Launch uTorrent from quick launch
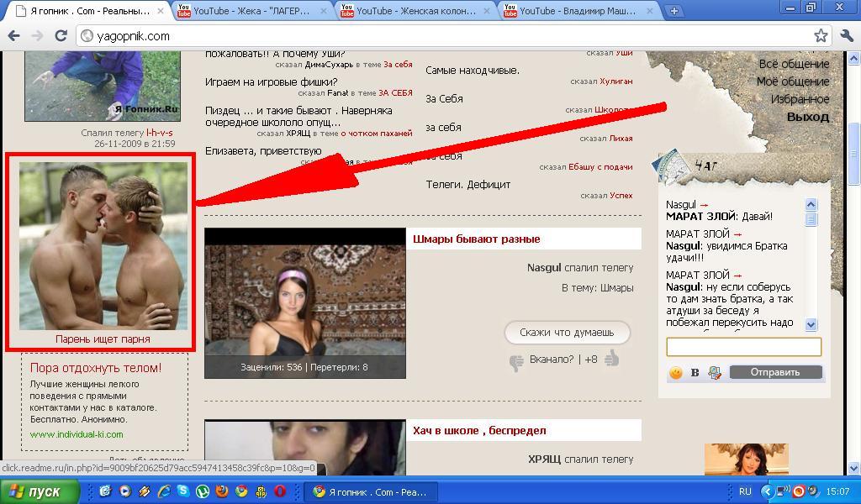The image size is (861, 504). point(202,491)
